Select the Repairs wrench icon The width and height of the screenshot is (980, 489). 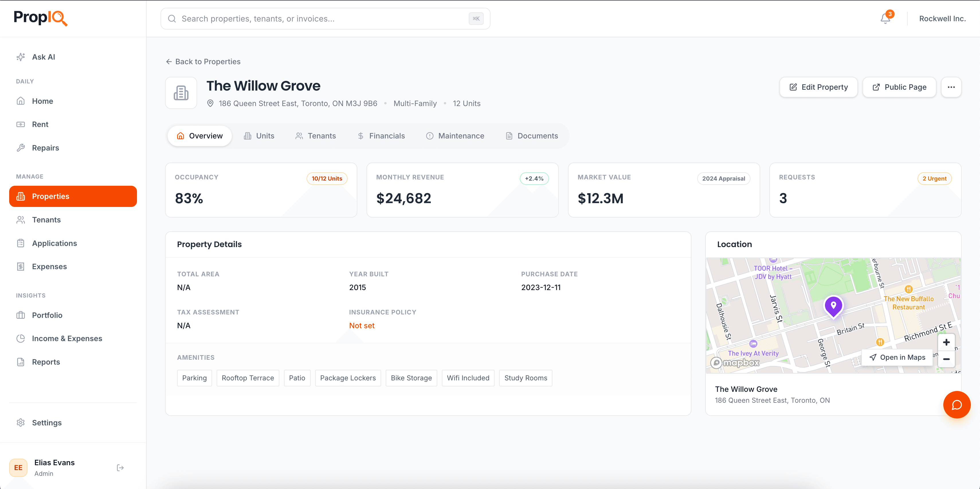tap(21, 148)
